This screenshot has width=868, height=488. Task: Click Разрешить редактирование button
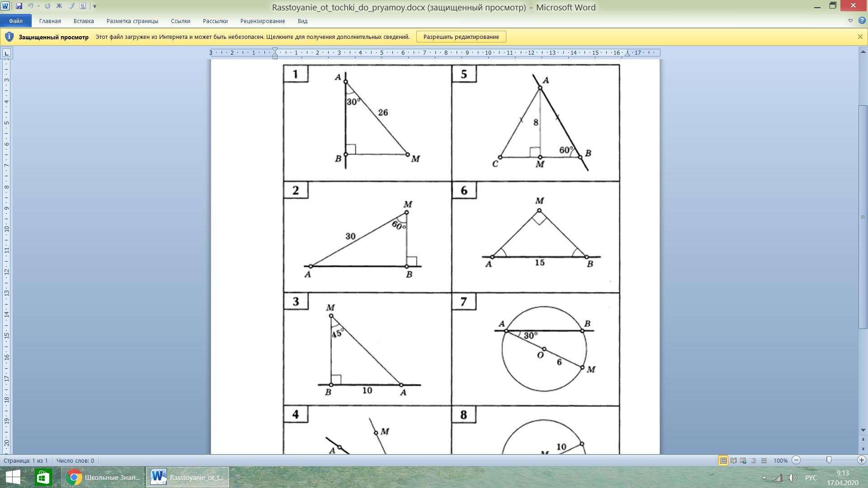click(x=461, y=37)
